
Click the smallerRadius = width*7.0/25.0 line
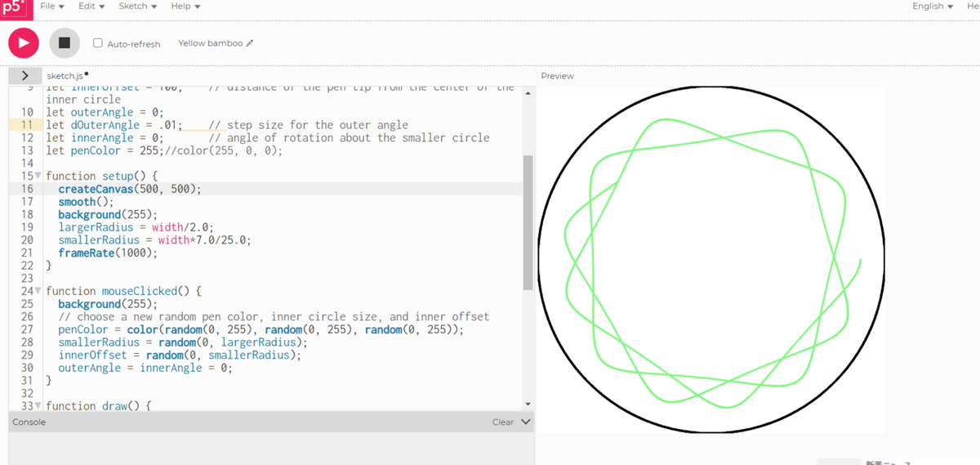pyautogui.click(x=155, y=240)
